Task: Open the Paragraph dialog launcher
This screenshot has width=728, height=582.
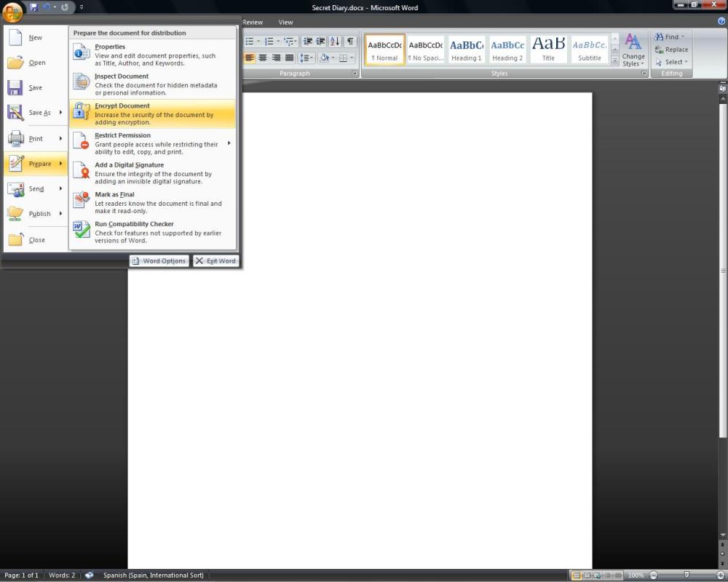Action: [355, 73]
